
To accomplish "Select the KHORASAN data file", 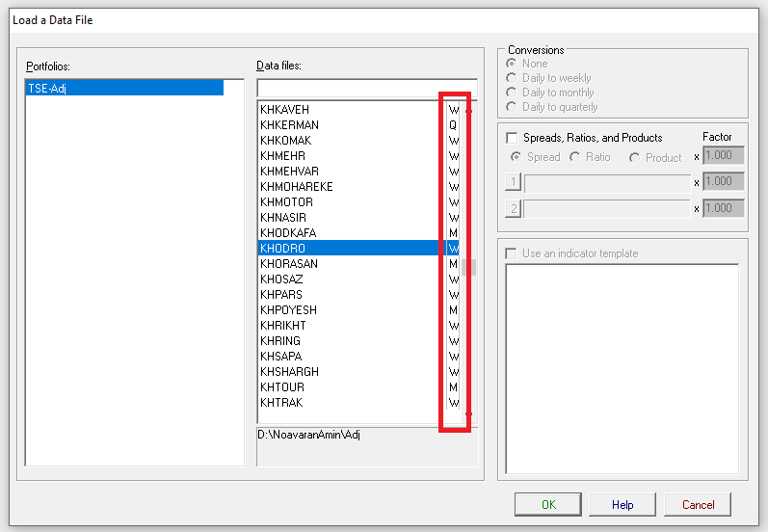I will point(359,264).
